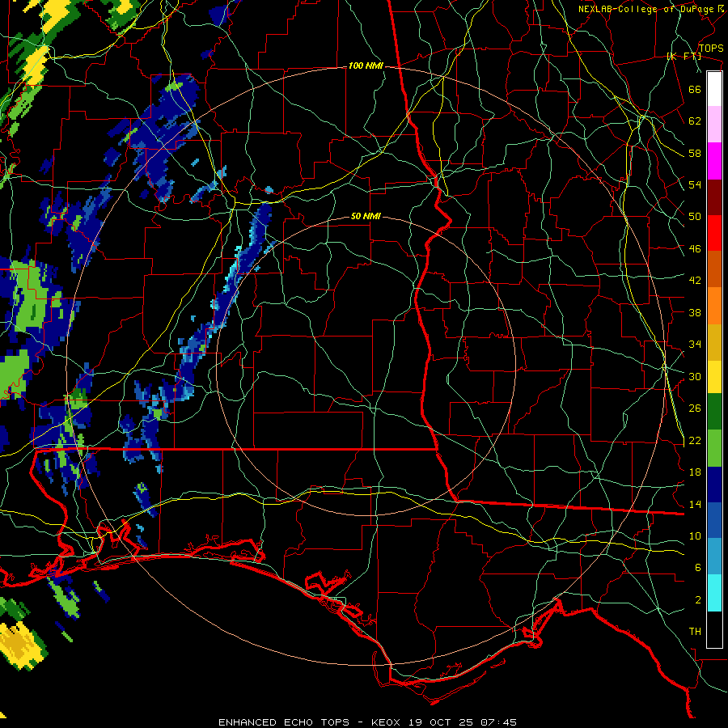
Task: Click the white 66 kft legend swatch
Action: point(714,89)
